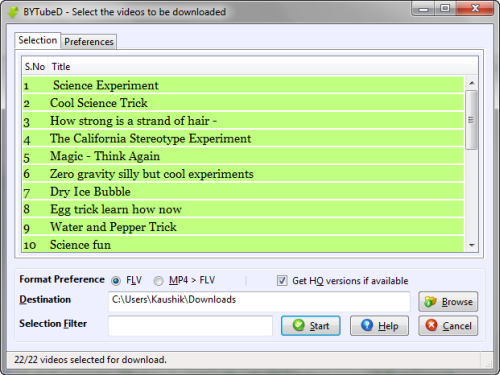Browse for a destination folder
This screenshot has height=375, width=500.
click(448, 302)
